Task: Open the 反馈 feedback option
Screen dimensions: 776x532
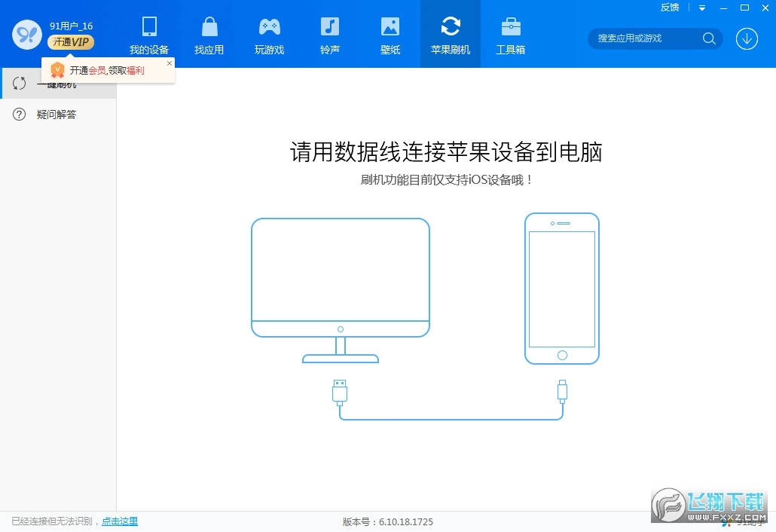Action: pos(670,8)
